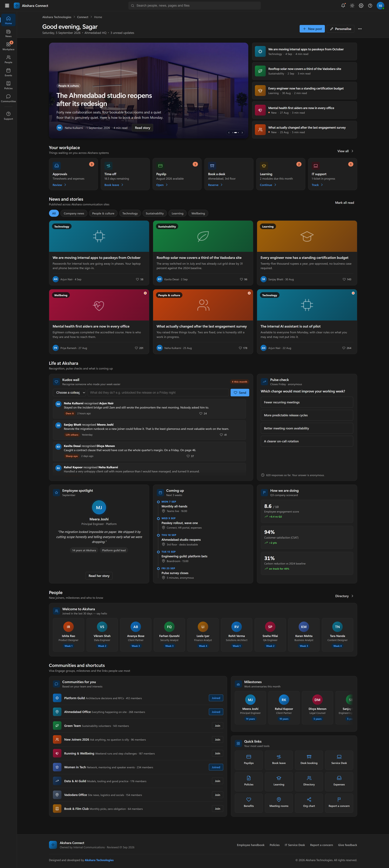Open Meeting rooms quick link
Viewport: 389px width, 868px height.
279,803
